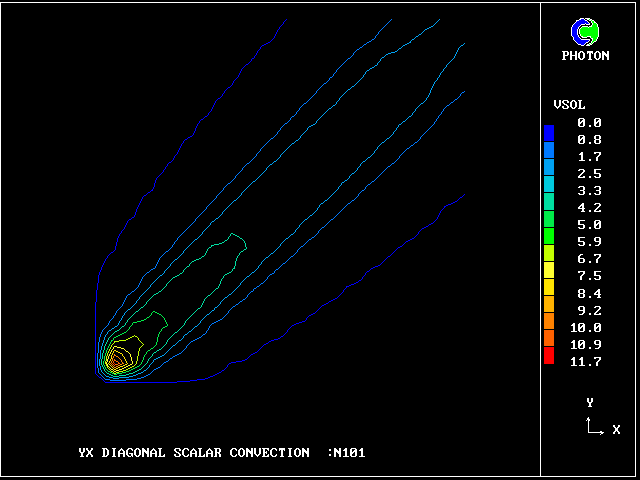Click the dark blue swatch at legend top
Screen dimensions: 640x480
pos(548,132)
